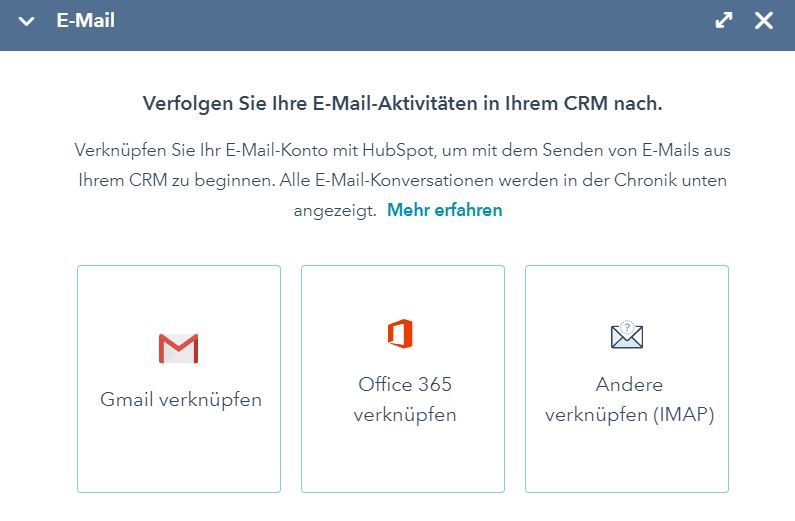
Task: Click the Gmail logo icon
Action: [x=179, y=348]
